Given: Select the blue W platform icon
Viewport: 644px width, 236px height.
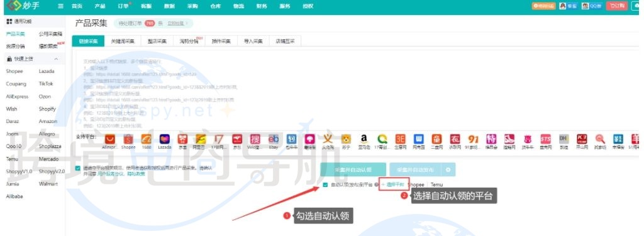Looking at the screenshot, I should (418, 139).
